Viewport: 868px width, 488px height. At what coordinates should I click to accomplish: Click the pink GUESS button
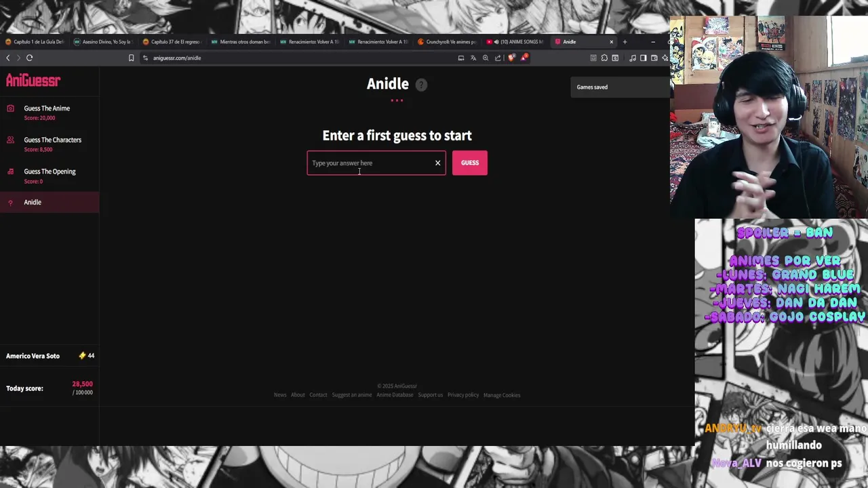470,163
